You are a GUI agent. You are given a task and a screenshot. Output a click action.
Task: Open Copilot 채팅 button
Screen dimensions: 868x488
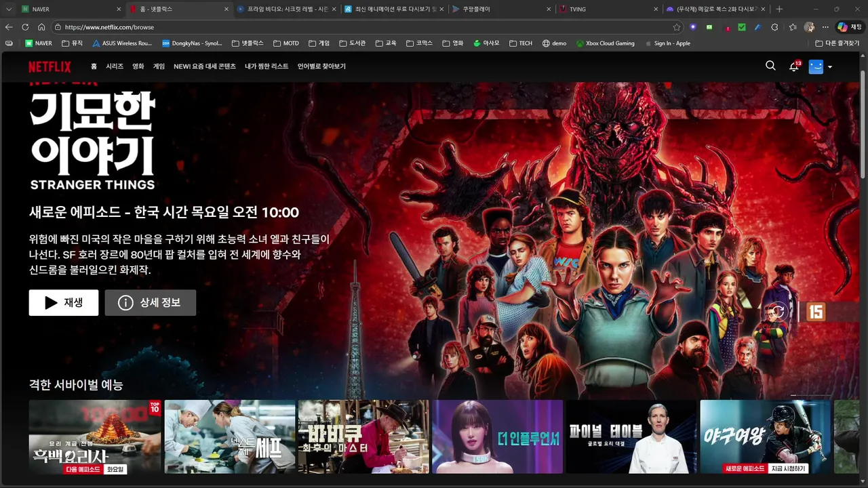point(851,27)
